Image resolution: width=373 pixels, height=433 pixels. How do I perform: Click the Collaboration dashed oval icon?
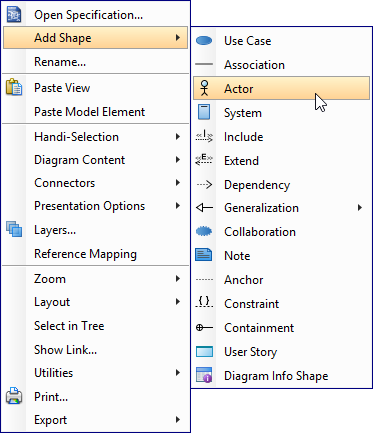point(204,231)
